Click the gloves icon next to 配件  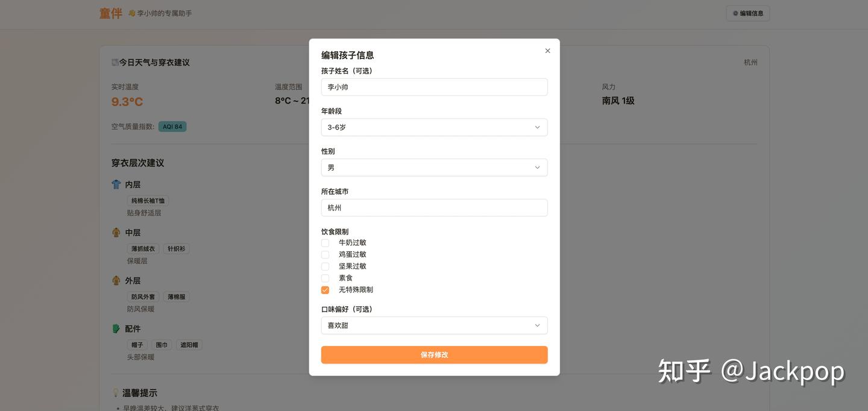[116, 328]
